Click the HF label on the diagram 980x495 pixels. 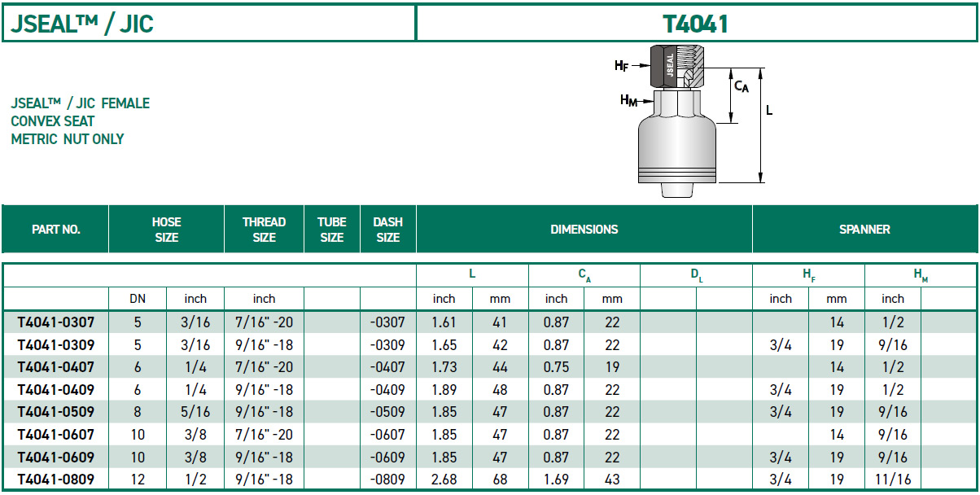622,66
